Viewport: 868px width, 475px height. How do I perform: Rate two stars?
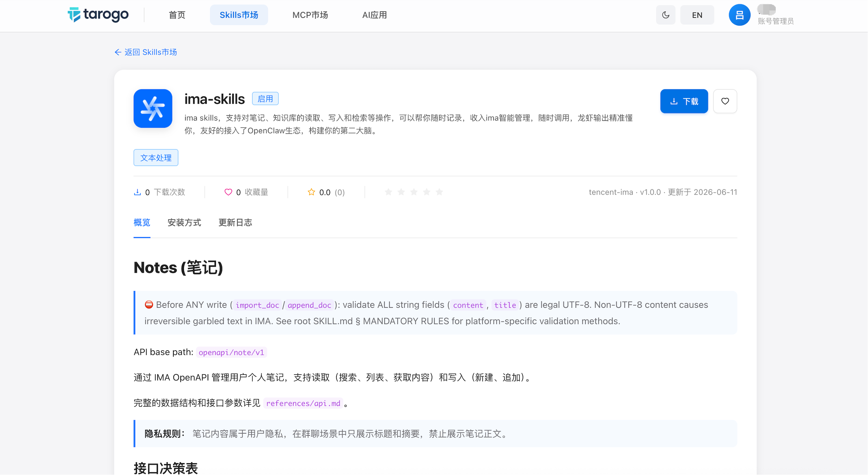401,192
